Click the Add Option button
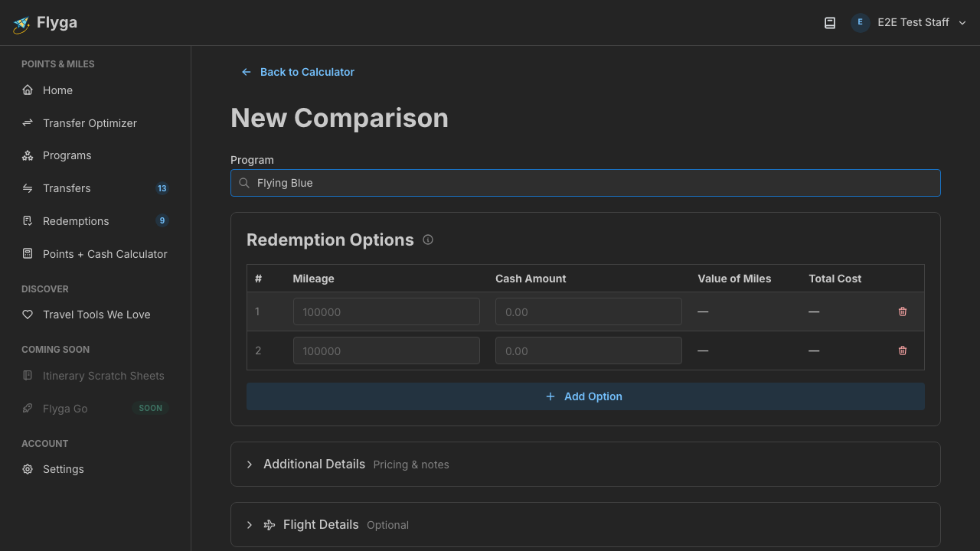This screenshot has height=551, width=980. [x=586, y=396]
